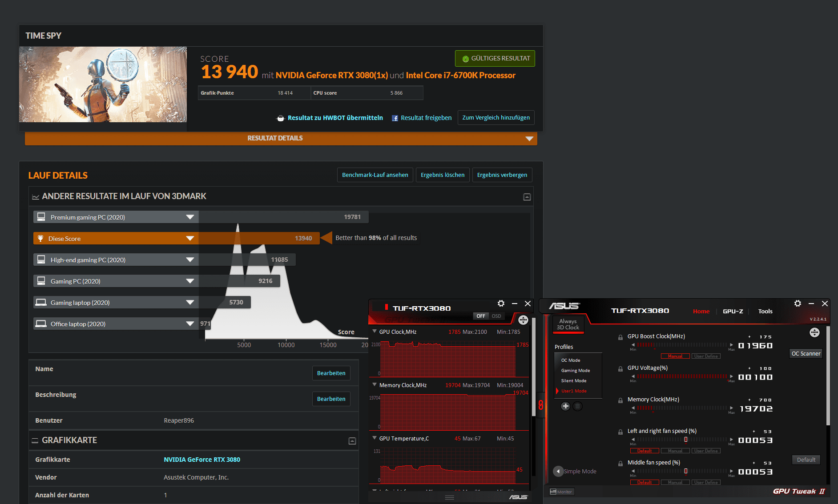838x504 pixels.
Task: Collapse Andere Resultate panel with minus icon
Action: click(x=527, y=197)
